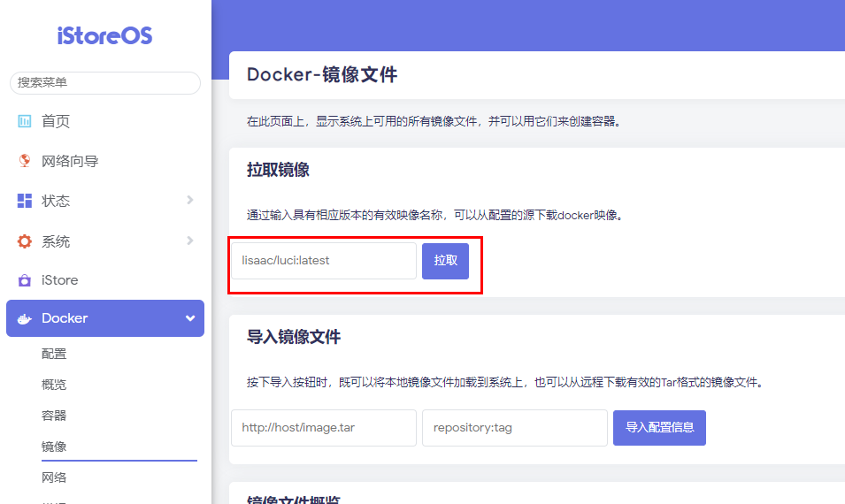Go to Docker 镜像 submenu

[54, 447]
